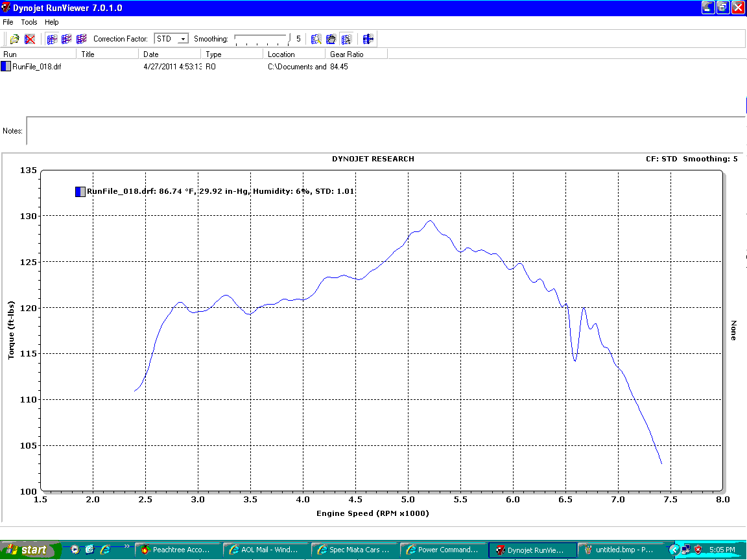Screen dimensions: 747x560
Task: Click the export graph arrow icon
Action: point(368,39)
